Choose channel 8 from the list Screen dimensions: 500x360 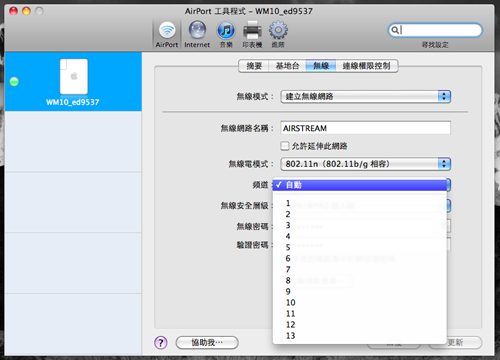[360, 280]
